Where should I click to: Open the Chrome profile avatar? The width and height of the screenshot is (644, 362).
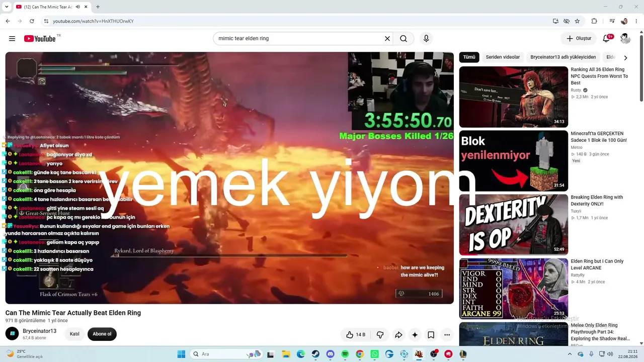point(624,21)
